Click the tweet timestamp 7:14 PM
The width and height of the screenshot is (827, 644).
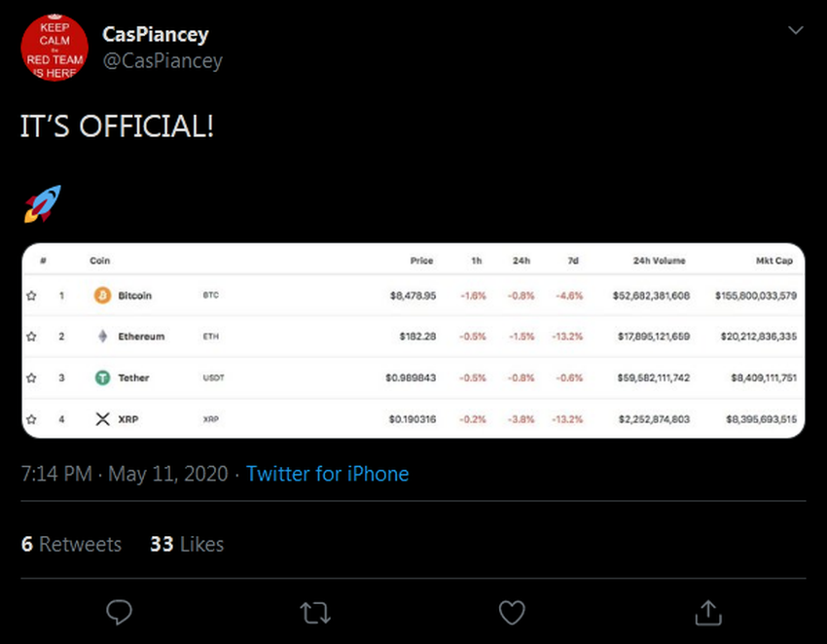pos(57,474)
